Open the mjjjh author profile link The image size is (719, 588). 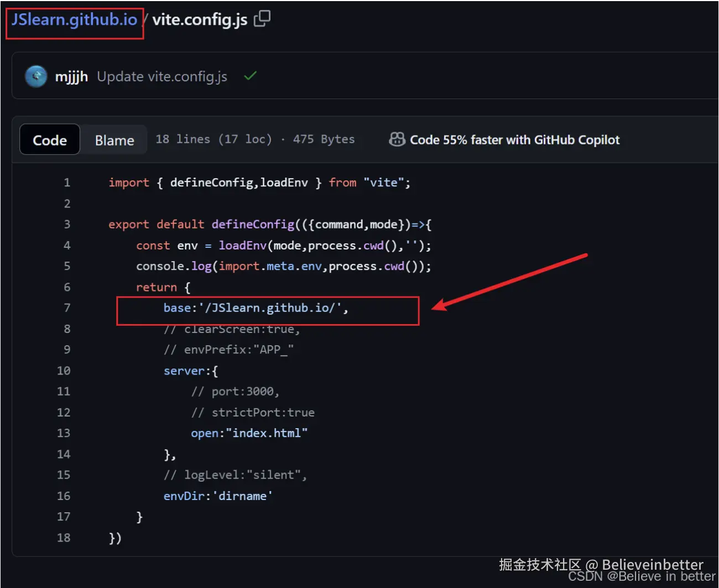[71, 77]
